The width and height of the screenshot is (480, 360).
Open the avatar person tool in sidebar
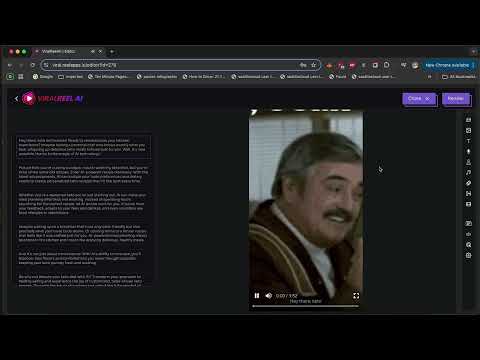click(x=468, y=162)
